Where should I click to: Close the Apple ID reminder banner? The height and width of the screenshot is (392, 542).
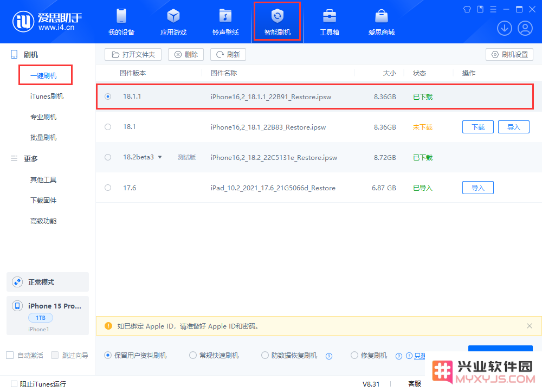[529, 326]
